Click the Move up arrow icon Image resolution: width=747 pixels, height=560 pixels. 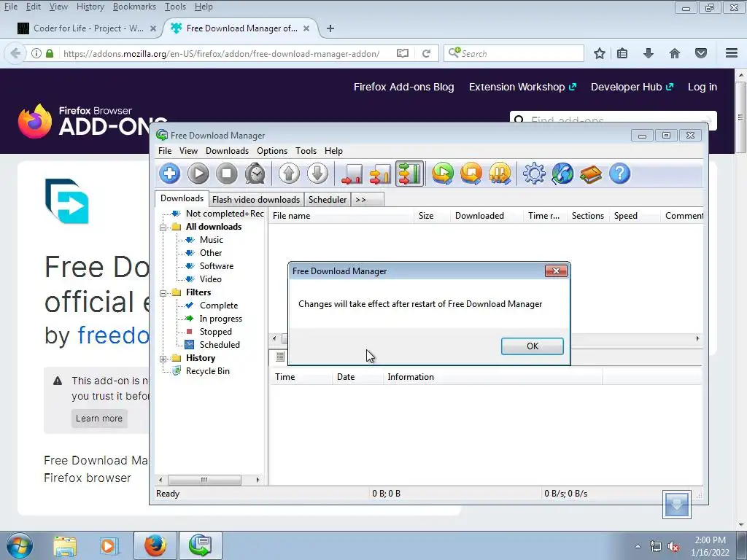coord(289,174)
